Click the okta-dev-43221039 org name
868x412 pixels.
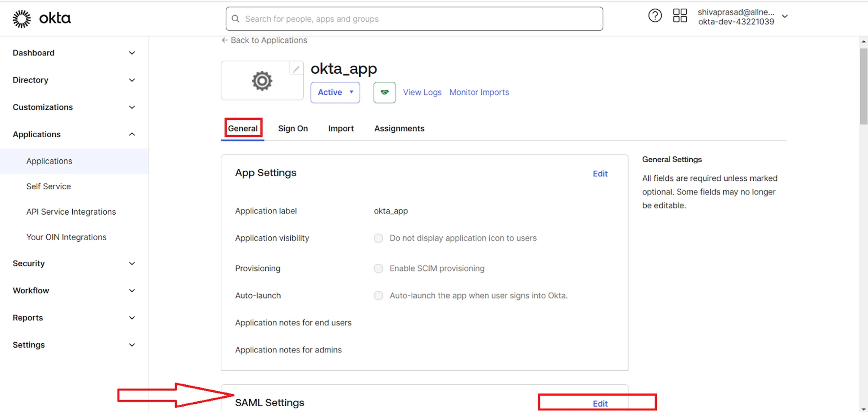736,22
